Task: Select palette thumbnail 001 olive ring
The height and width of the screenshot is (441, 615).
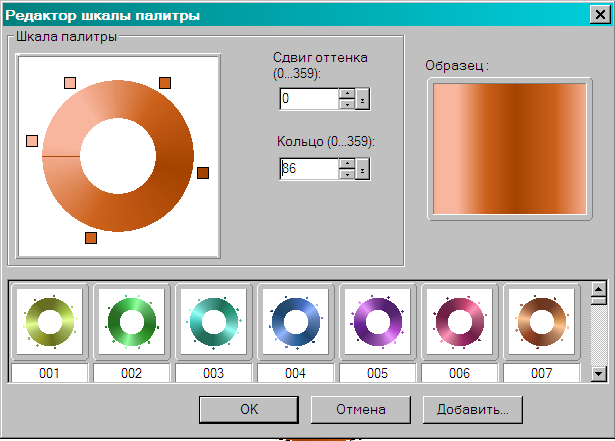Action: (x=49, y=322)
